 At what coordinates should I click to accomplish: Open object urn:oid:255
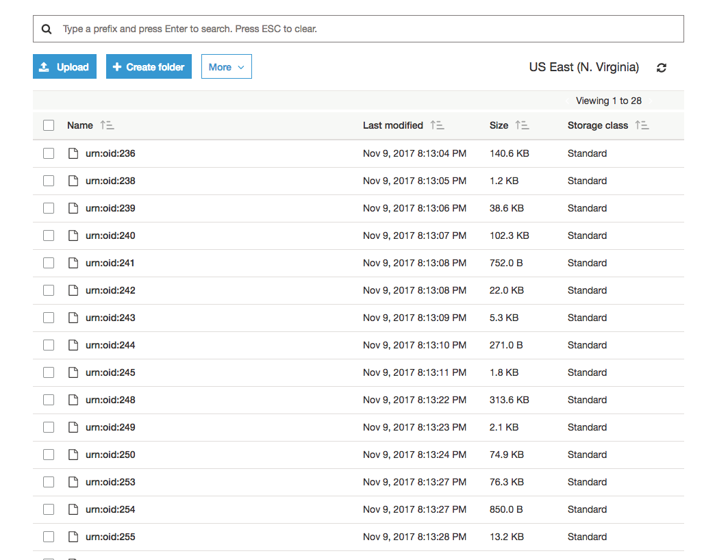coord(110,537)
